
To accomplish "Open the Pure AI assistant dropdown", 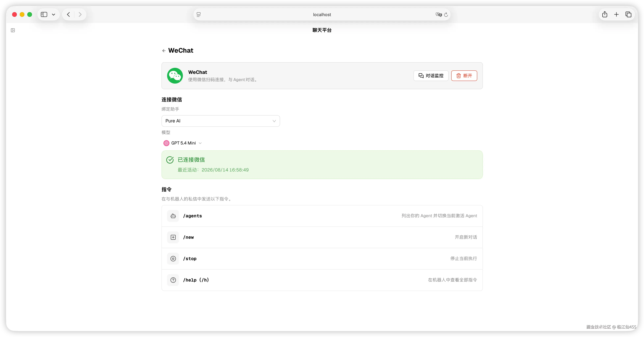I will pos(220,121).
